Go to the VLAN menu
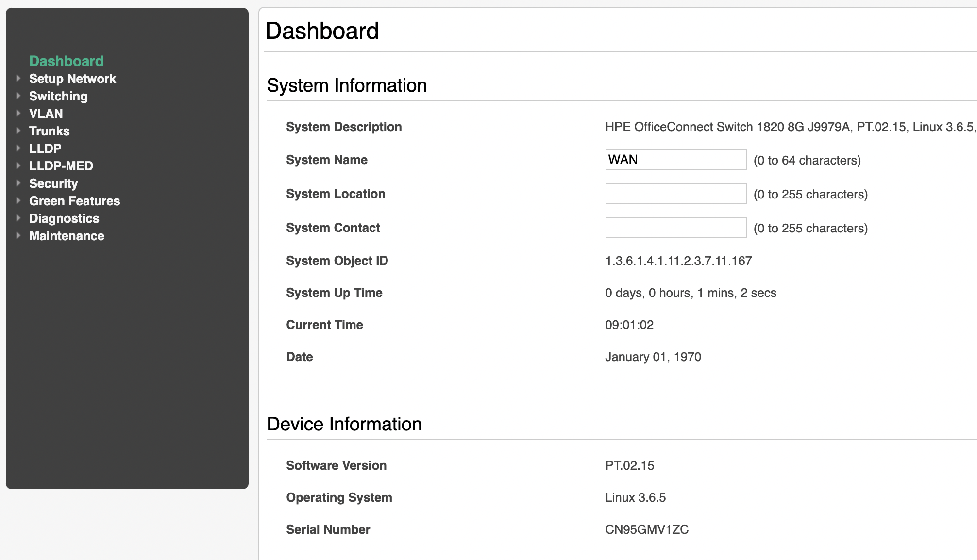977x560 pixels. 46,114
